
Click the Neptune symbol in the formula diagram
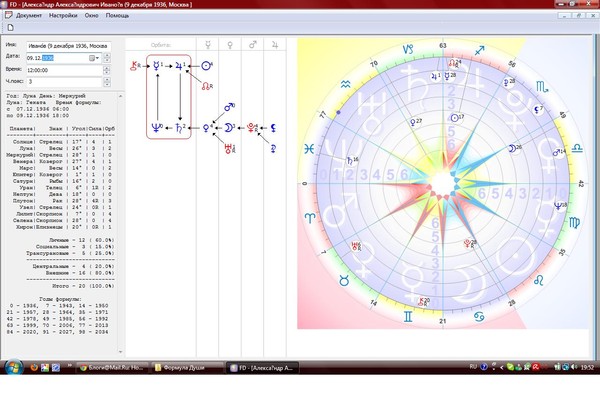[157, 127]
